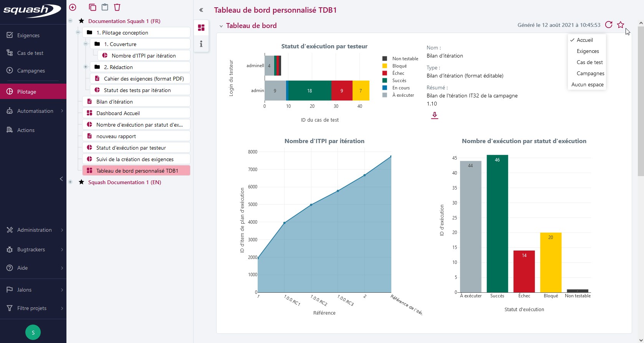Viewport: 644px width, 343px height.
Task: Refresh the dashboard with the reload icon
Action: pyautogui.click(x=609, y=25)
